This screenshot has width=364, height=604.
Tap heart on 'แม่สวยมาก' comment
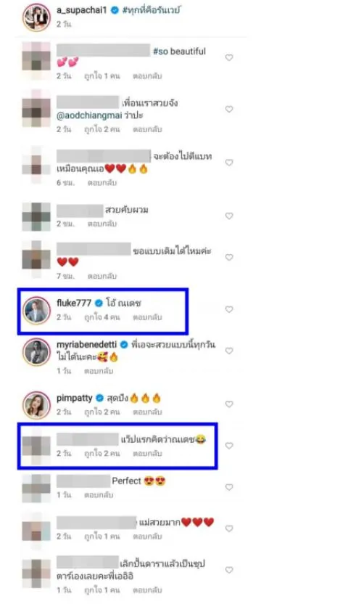(229, 528)
